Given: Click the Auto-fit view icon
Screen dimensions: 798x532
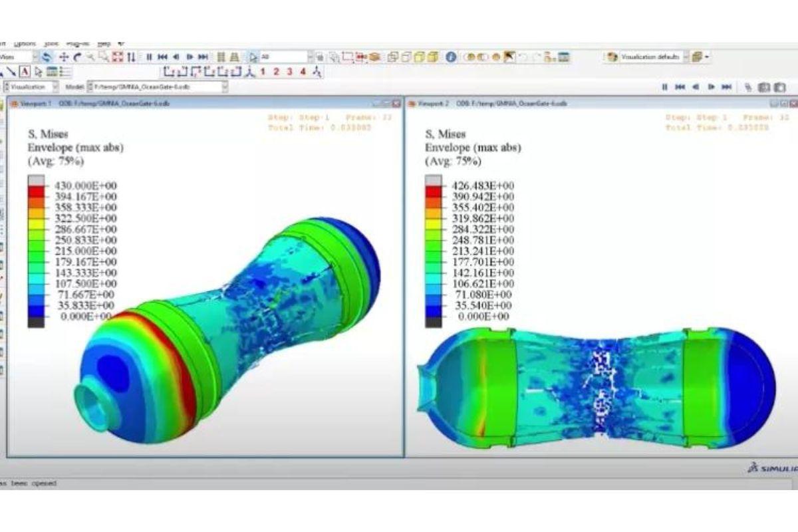Looking at the screenshot, I should tap(118, 57).
